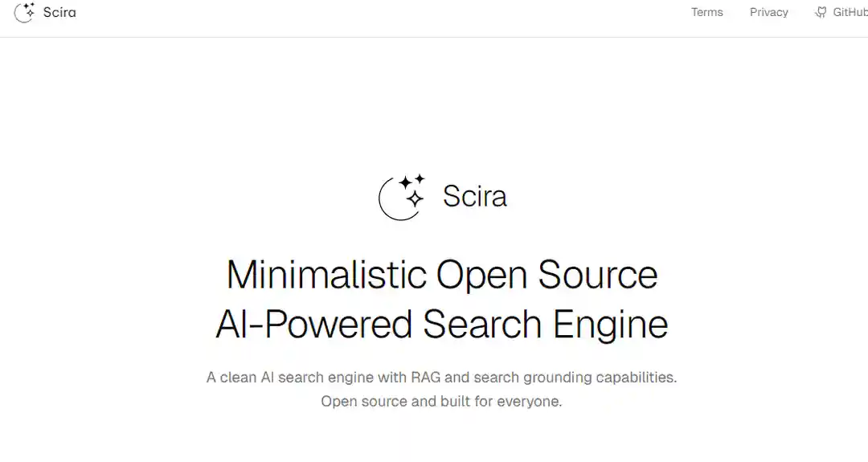Image resolution: width=868 pixels, height=462 pixels.
Task: Click the word "Minimalistic" in the headline
Action: [x=326, y=275]
